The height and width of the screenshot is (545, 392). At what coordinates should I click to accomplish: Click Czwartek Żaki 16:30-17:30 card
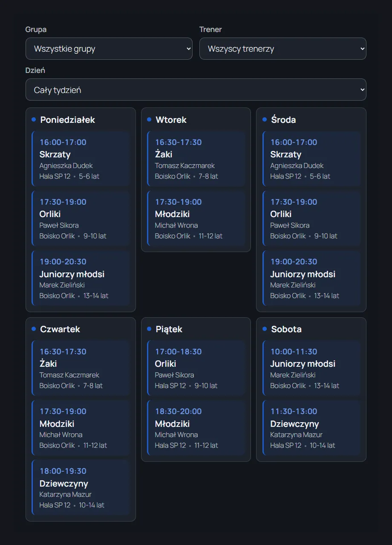pyautogui.click(x=81, y=368)
